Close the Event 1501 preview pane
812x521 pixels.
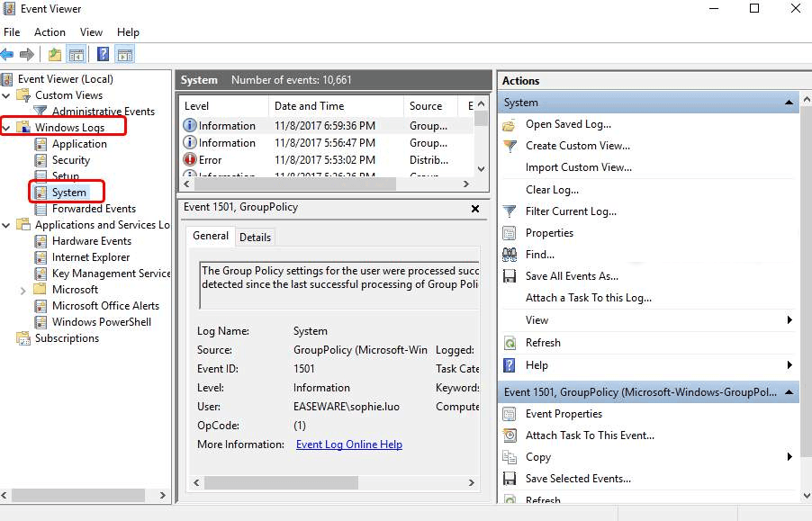tap(475, 207)
